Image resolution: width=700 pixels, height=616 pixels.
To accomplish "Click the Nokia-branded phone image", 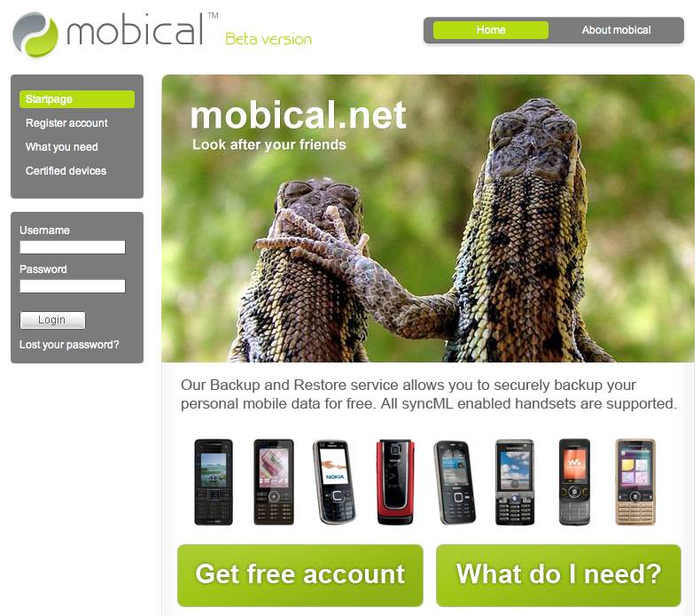I will [x=334, y=481].
